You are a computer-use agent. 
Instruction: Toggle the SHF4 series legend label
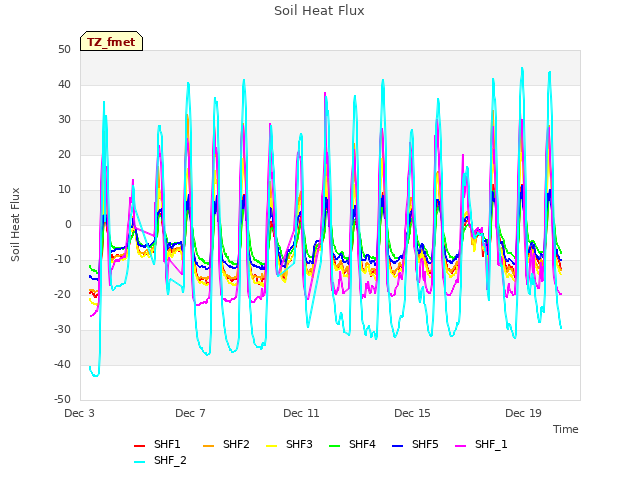(x=362, y=444)
